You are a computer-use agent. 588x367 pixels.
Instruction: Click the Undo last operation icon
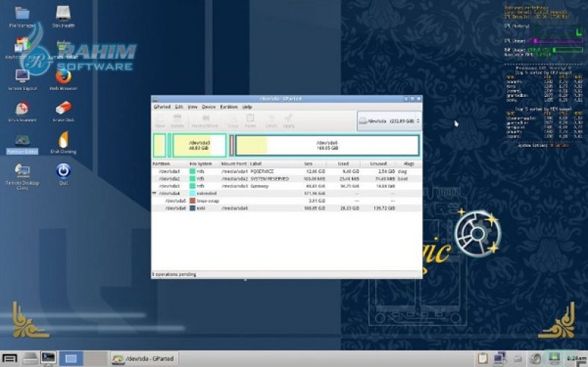tap(272, 121)
